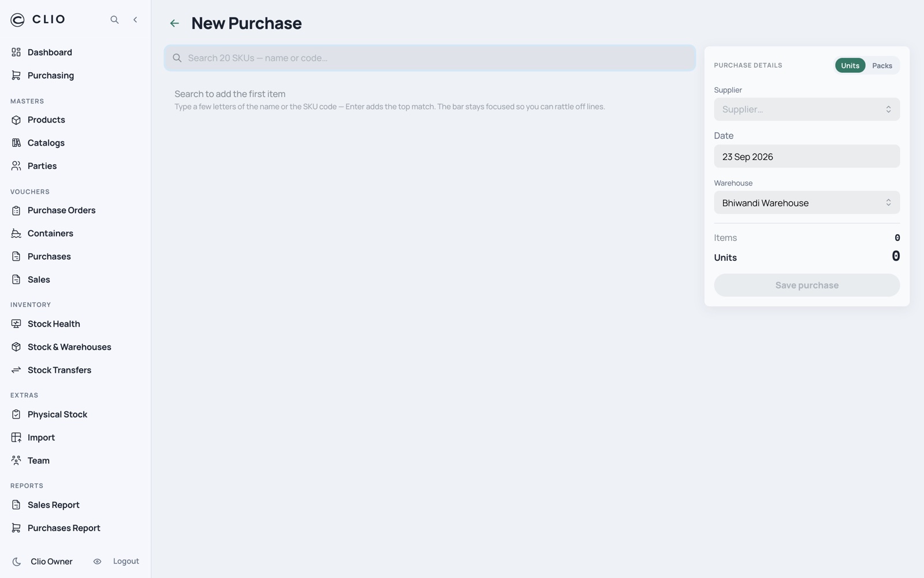924x578 pixels.
Task: Click the 'Search to add the first item' text
Action: tap(230, 94)
